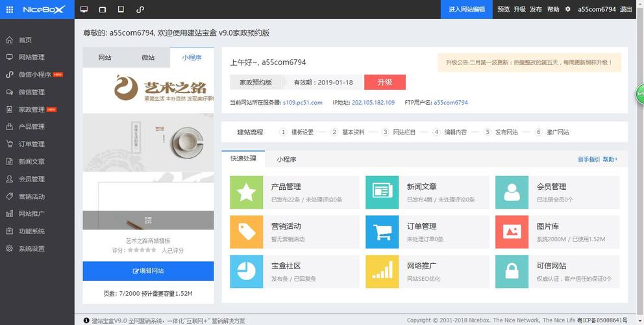Click 预览 in the top bar
Viewport: 644px width, 325px height.
(x=504, y=10)
